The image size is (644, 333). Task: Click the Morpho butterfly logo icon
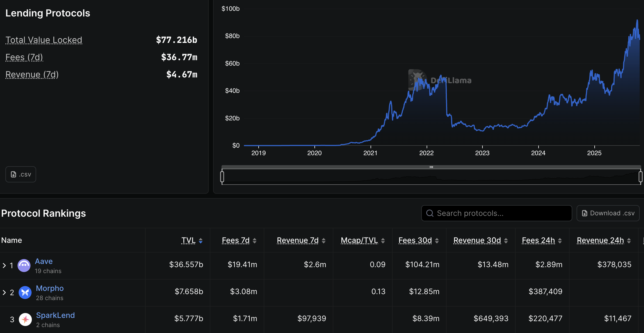(x=25, y=293)
